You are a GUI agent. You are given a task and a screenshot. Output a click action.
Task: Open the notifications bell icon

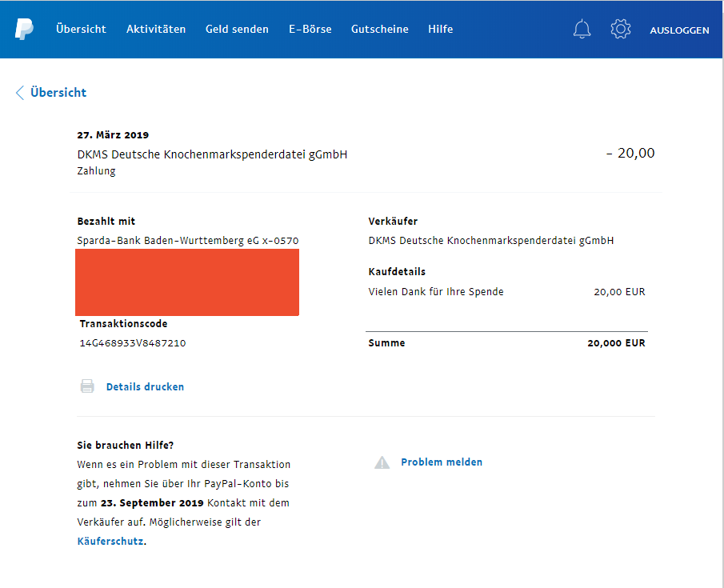pos(582,29)
